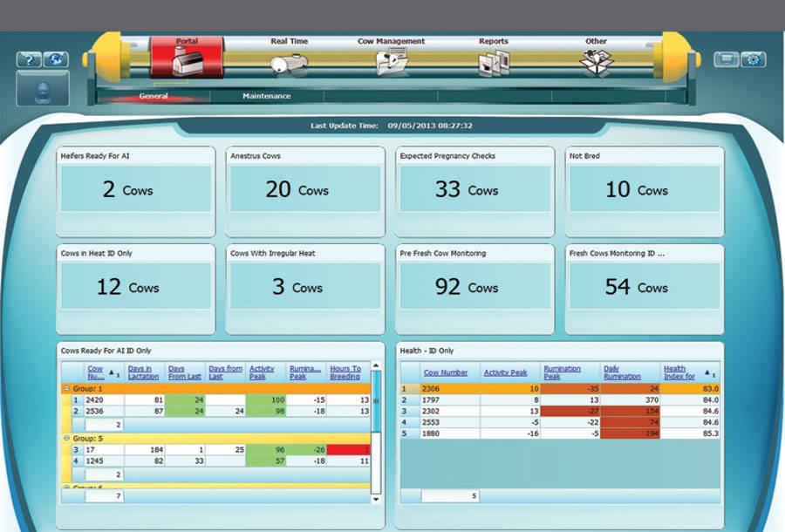Switch to the Maintenance sub-tab
Screen dimensions: 785x532
[x=266, y=96]
